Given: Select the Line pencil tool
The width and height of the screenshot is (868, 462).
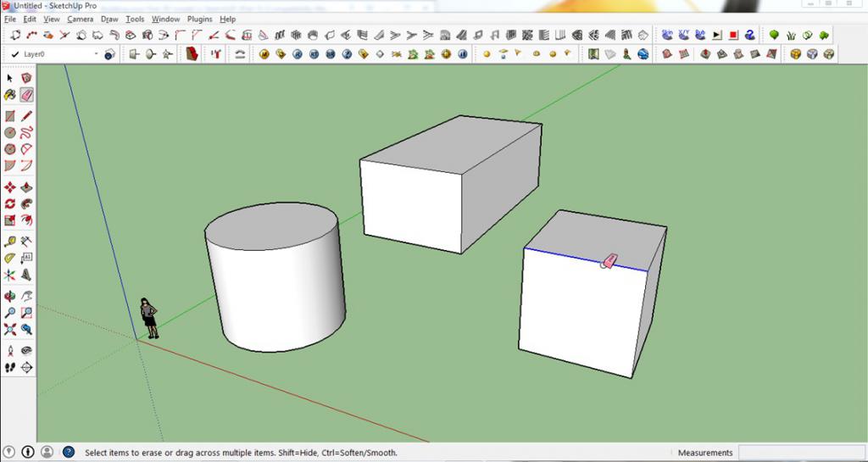Looking at the screenshot, I should tap(26, 116).
